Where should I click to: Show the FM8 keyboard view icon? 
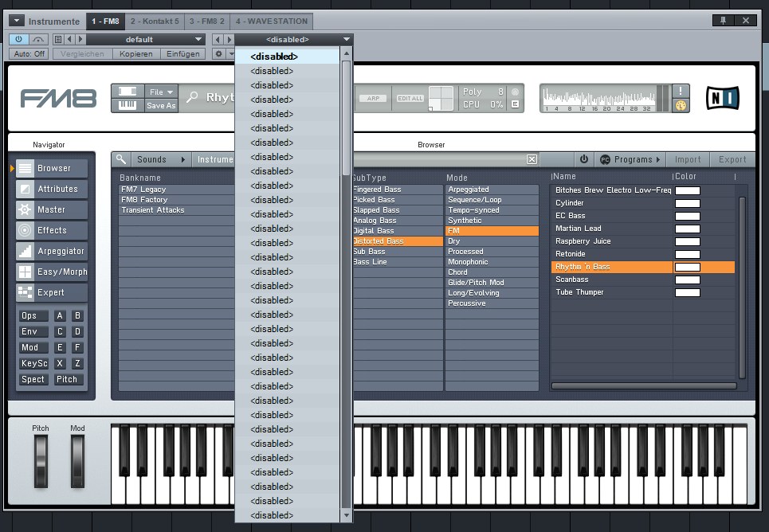128,105
